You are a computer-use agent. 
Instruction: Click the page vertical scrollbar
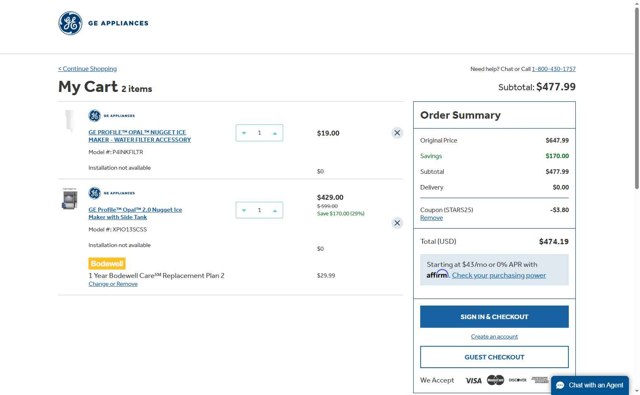[637, 98]
